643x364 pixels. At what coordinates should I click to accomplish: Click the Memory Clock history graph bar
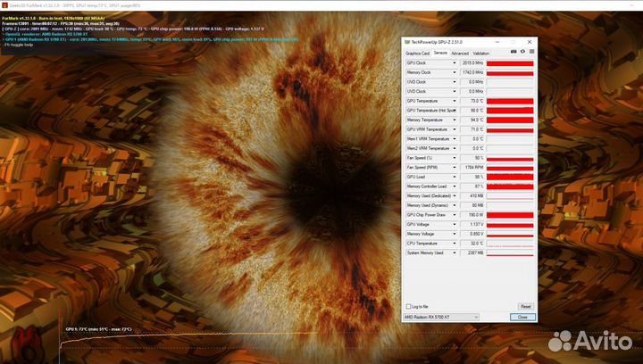tap(510, 72)
